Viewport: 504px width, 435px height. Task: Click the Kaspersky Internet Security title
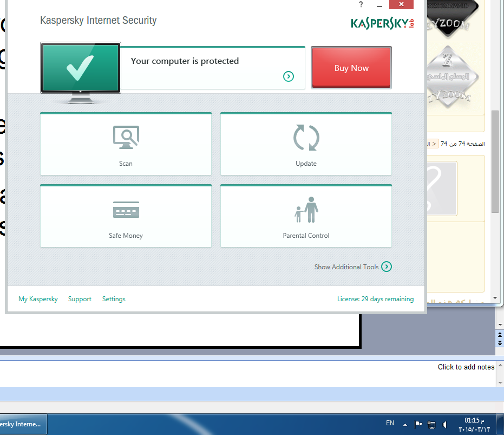point(99,20)
